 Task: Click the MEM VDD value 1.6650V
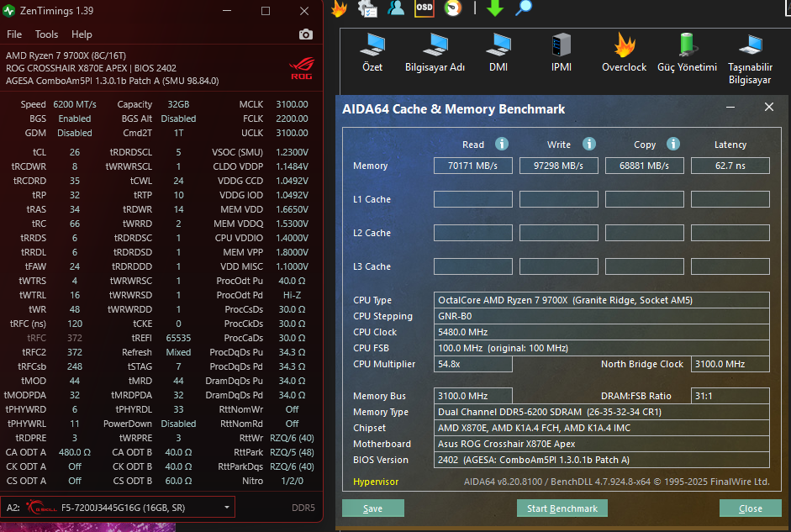coord(292,209)
